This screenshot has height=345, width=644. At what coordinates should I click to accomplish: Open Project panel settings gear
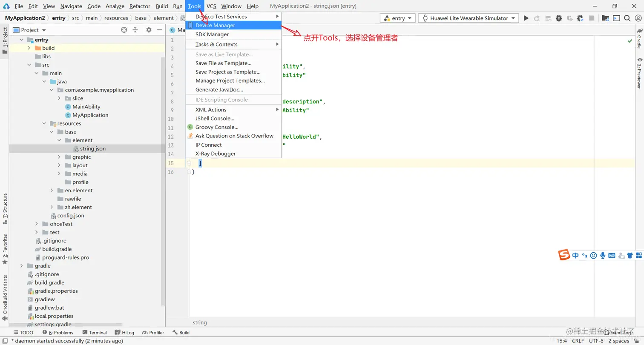tap(149, 30)
